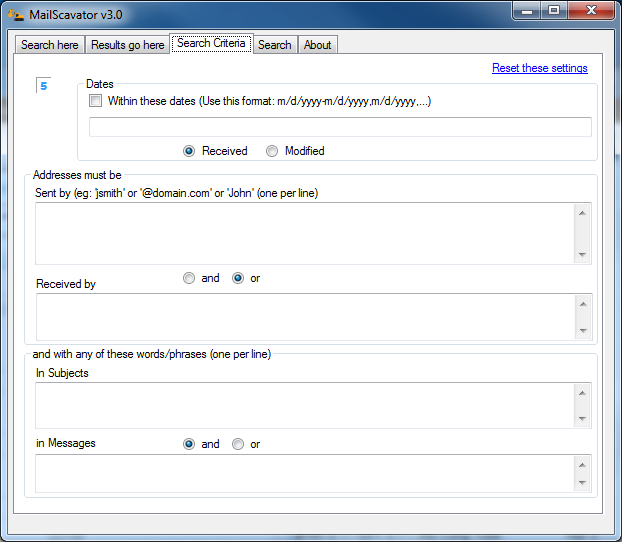Click the Sent by addresses text box
Viewport: 622px width, 542px height.
coord(313,233)
